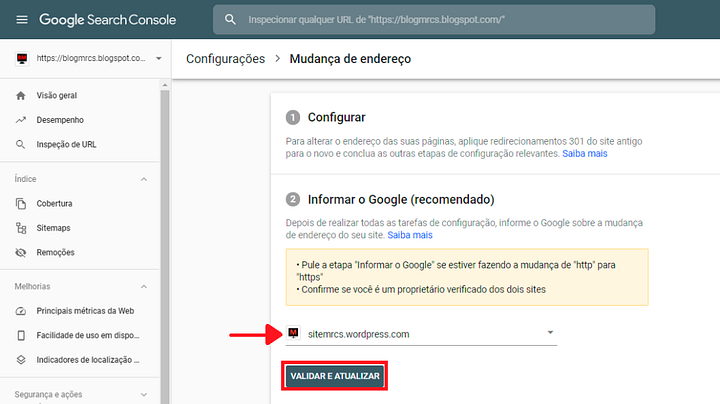Click the sitemrcs.wordpress.com favicon
Screen dimensions: 720x404
[x=293, y=332]
